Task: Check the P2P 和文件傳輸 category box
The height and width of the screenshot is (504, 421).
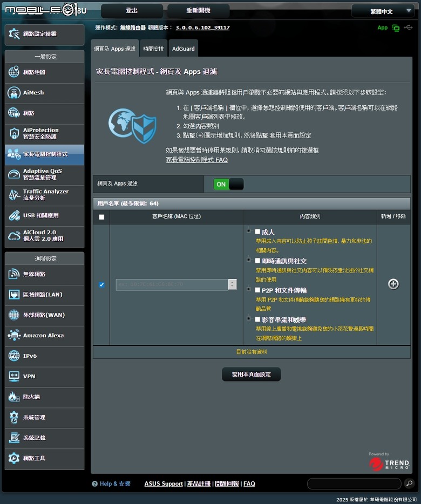Action: 257,290
